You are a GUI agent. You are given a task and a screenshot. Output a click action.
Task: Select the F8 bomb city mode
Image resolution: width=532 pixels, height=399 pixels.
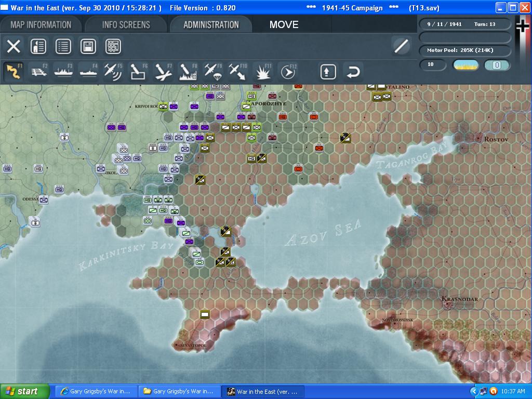coord(188,72)
